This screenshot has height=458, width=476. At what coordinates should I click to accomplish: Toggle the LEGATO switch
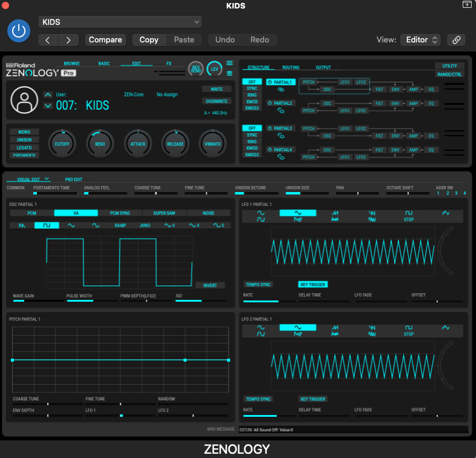tap(24, 148)
